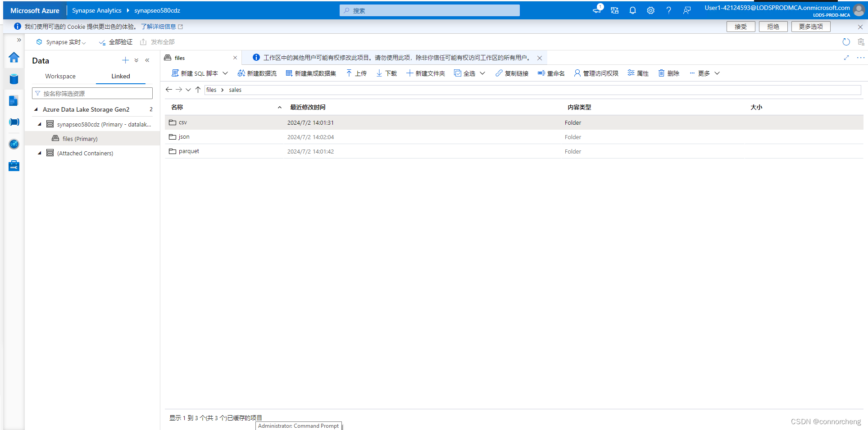868x430 pixels.
Task: Collapse Azure Data Lake Storage Gen2 node
Action: pyautogui.click(x=36, y=109)
